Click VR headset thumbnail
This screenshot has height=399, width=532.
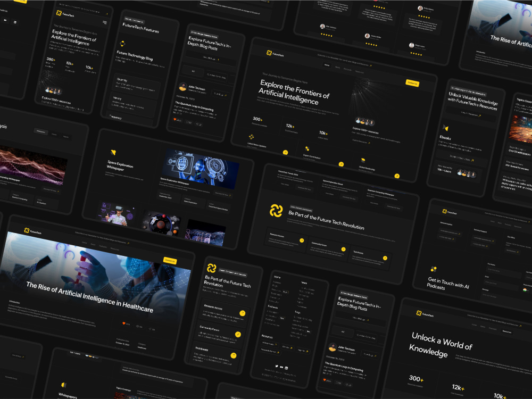(x=118, y=213)
